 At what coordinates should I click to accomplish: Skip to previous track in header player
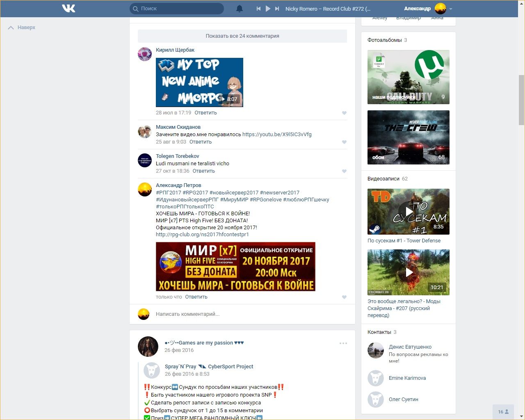point(258,9)
